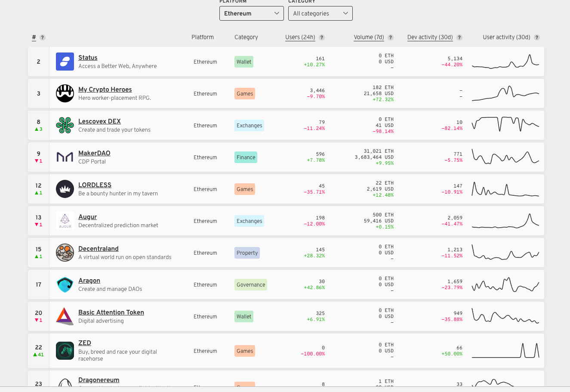The image size is (570, 392).
Task: Sort by the # rank column header
Action: (x=34, y=37)
